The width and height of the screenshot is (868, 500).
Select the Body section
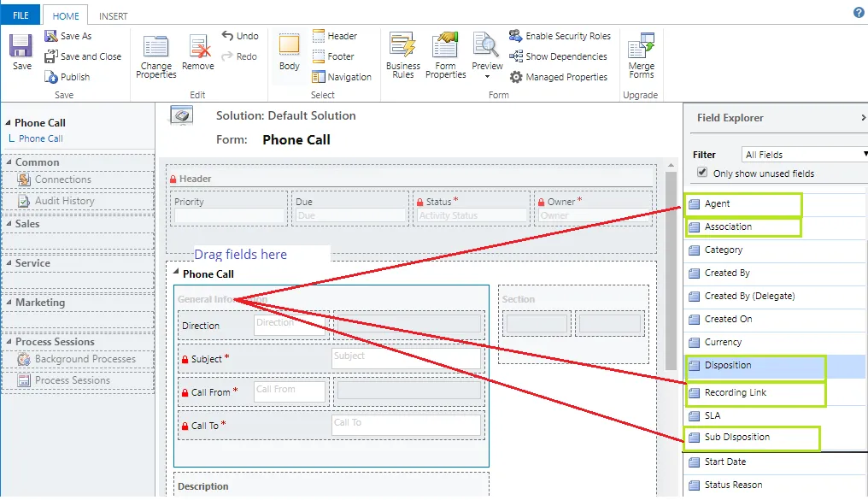[289, 52]
